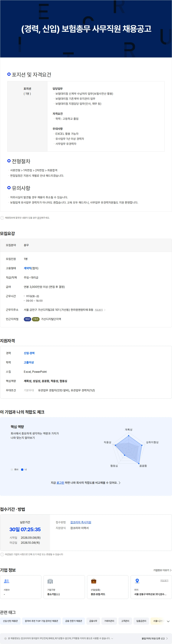Select the 금융사무 tag
Image resolution: width=172 pixels, height=644 pixels.
pos(93,621)
